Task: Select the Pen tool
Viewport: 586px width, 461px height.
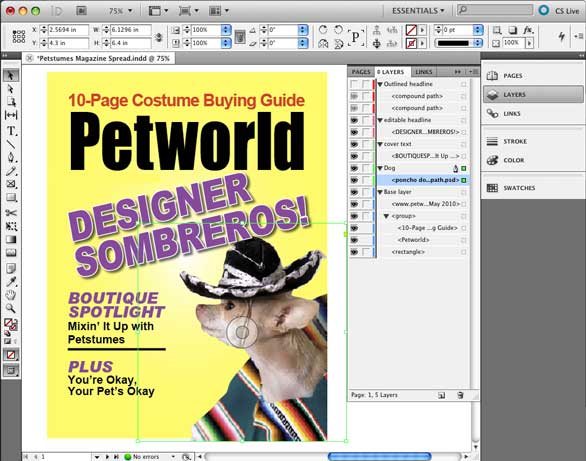Action: [11, 157]
